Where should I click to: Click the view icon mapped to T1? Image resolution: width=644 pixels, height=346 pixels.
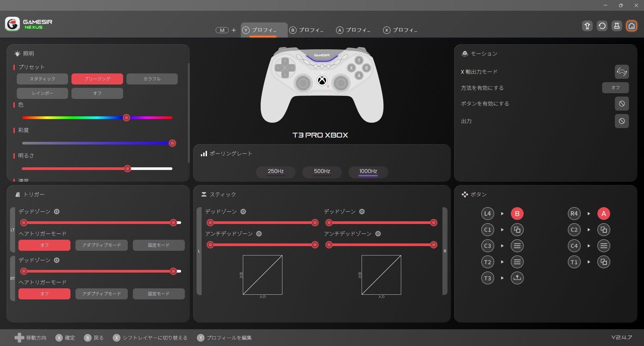pyautogui.click(x=604, y=262)
